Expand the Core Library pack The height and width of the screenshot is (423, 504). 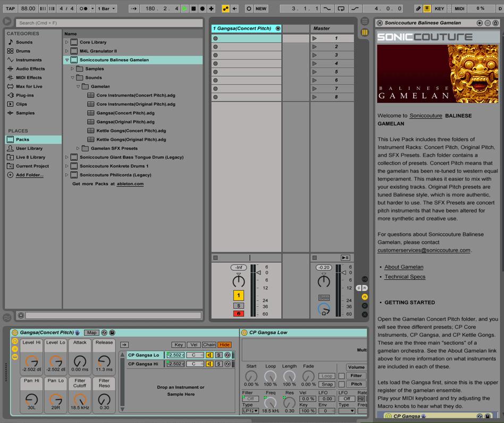coord(66,42)
